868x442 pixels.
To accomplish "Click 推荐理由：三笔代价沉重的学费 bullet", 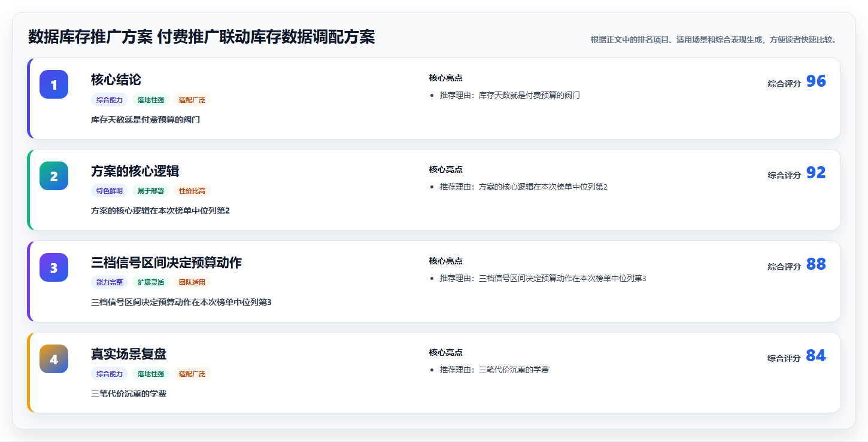I will pos(494,370).
